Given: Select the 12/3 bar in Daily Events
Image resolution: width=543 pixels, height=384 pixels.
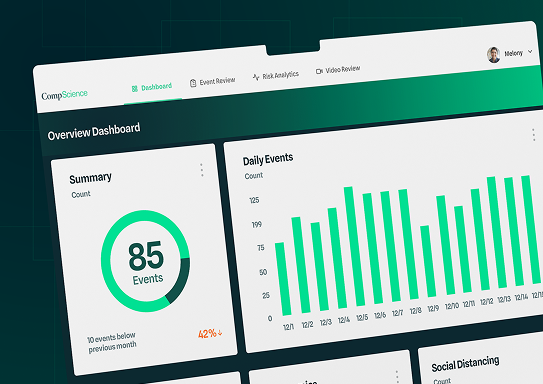Looking at the screenshot, I should click(x=320, y=267).
